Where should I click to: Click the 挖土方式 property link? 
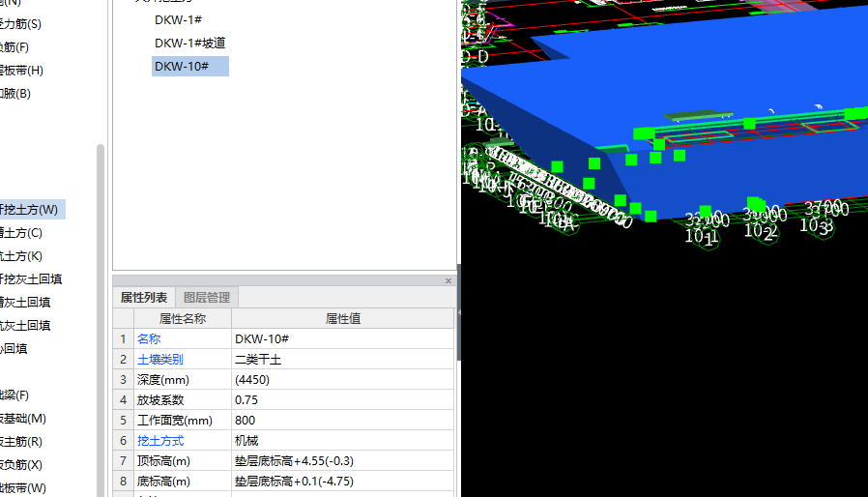click(160, 441)
